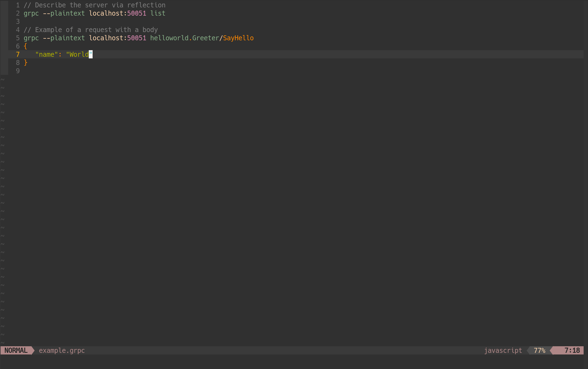588x369 pixels.
Task: Click line number 9 in gutter
Action: [x=18, y=71]
